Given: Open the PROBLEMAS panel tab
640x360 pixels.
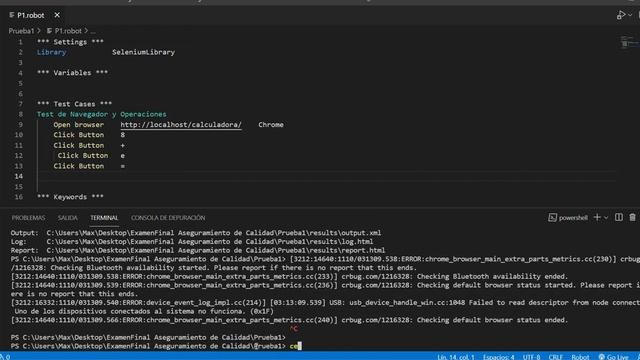Looking at the screenshot, I should pyautogui.click(x=28, y=218).
